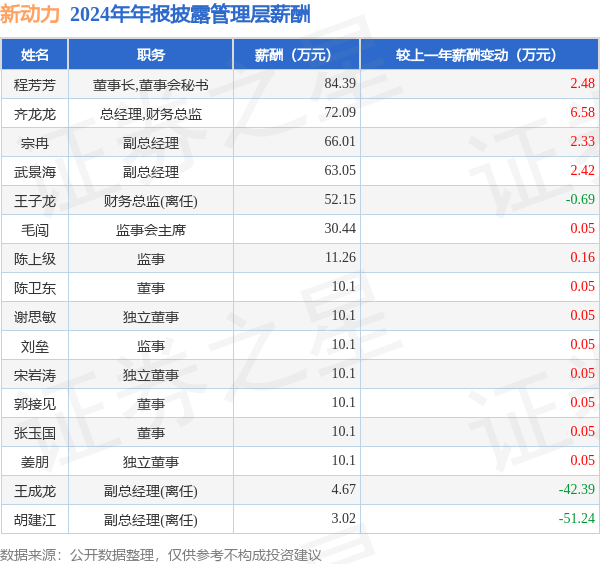Click the salary value 84.39
The image size is (600, 564).
[x=340, y=83]
